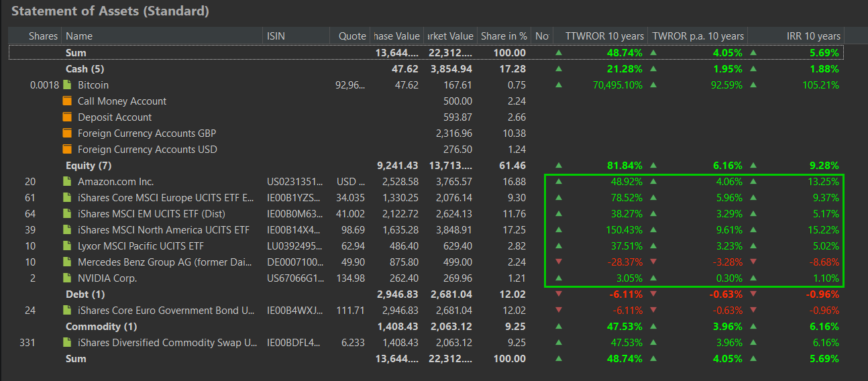Click the green up arrow beside Bitcoin 70,495.10%
868x381 pixels.
tap(559, 85)
